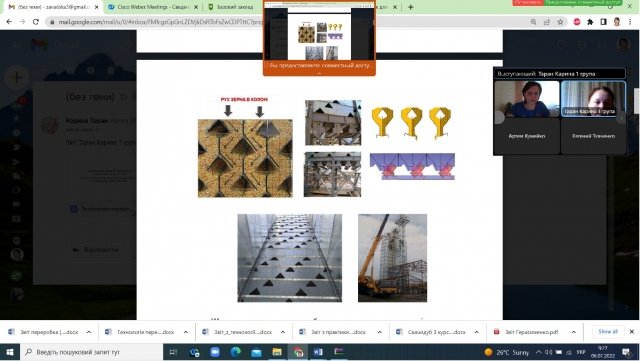Open the notifications center icon in taskbar
The height and width of the screenshot is (361, 640).
(x=626, y=352)
